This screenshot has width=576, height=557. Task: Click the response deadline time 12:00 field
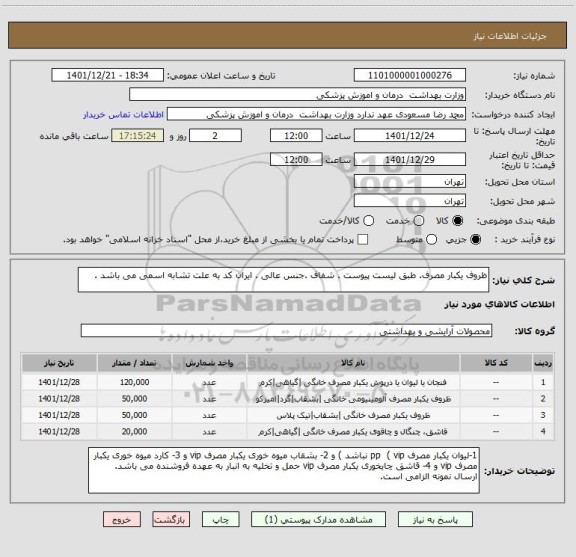tap(296, 136)
